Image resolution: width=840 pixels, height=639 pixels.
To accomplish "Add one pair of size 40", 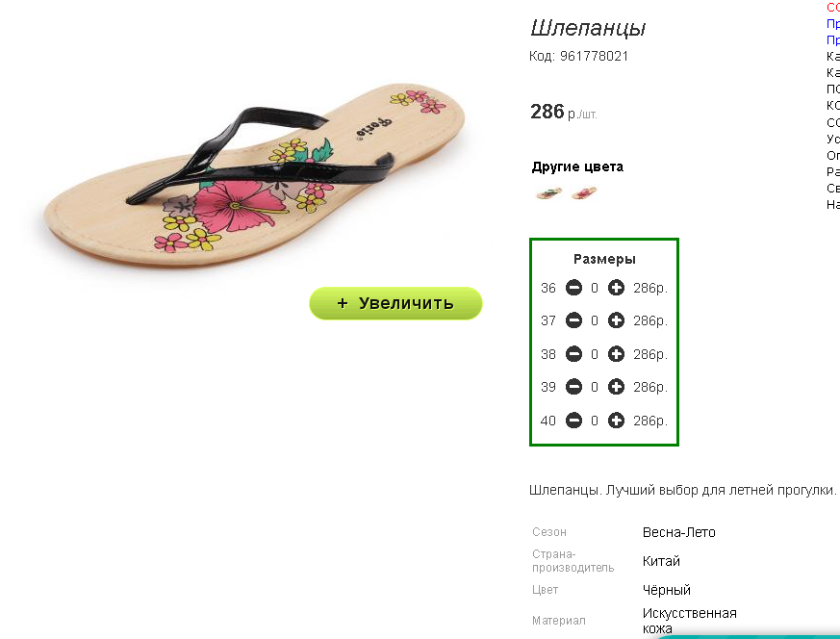I will pyautogui.click(x=616, y=421).
